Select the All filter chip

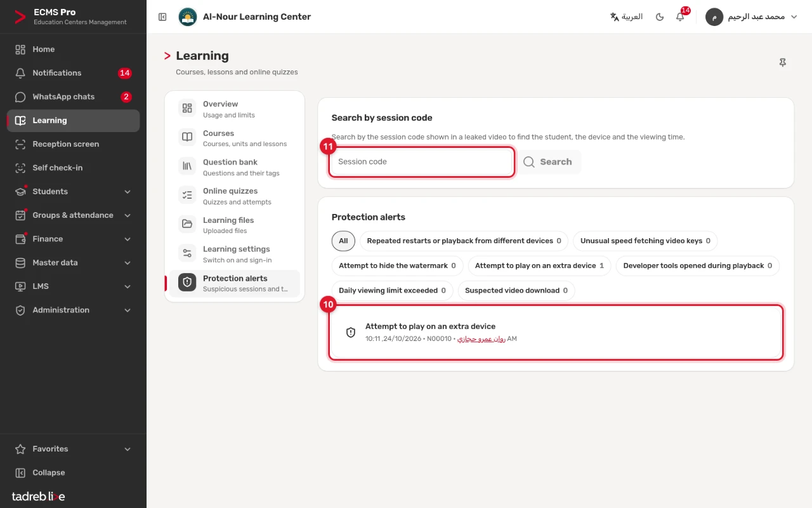click(x=343, y=241)
